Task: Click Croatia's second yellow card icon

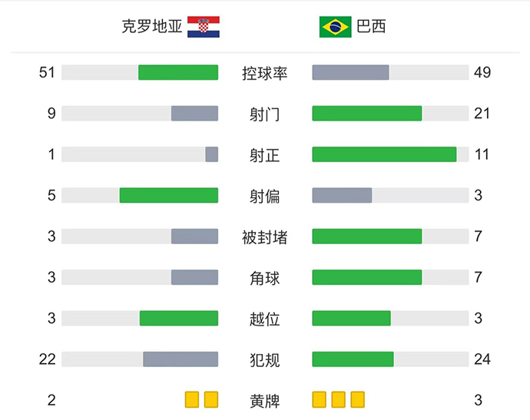Action: pos(211,399)
